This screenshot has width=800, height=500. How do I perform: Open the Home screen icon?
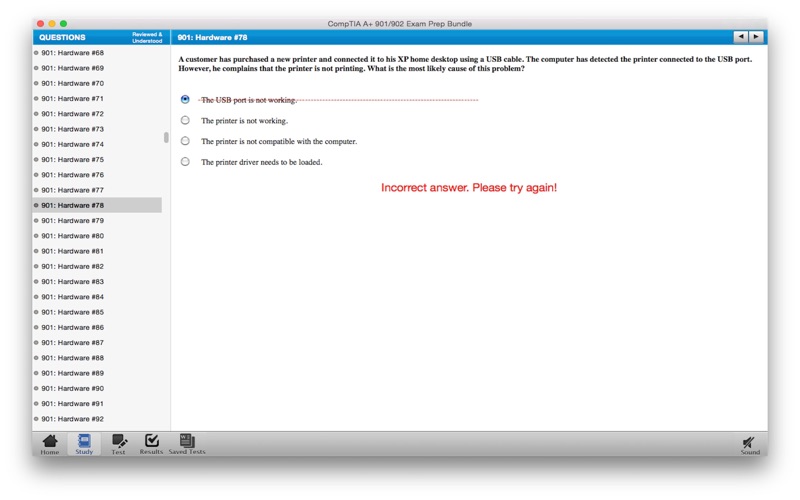pos(49,444)
